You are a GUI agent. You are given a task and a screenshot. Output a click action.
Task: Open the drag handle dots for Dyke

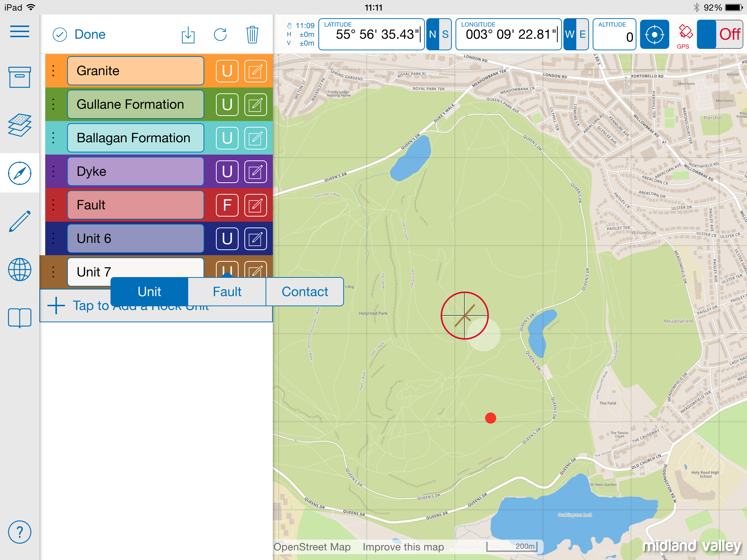point(53,171)
